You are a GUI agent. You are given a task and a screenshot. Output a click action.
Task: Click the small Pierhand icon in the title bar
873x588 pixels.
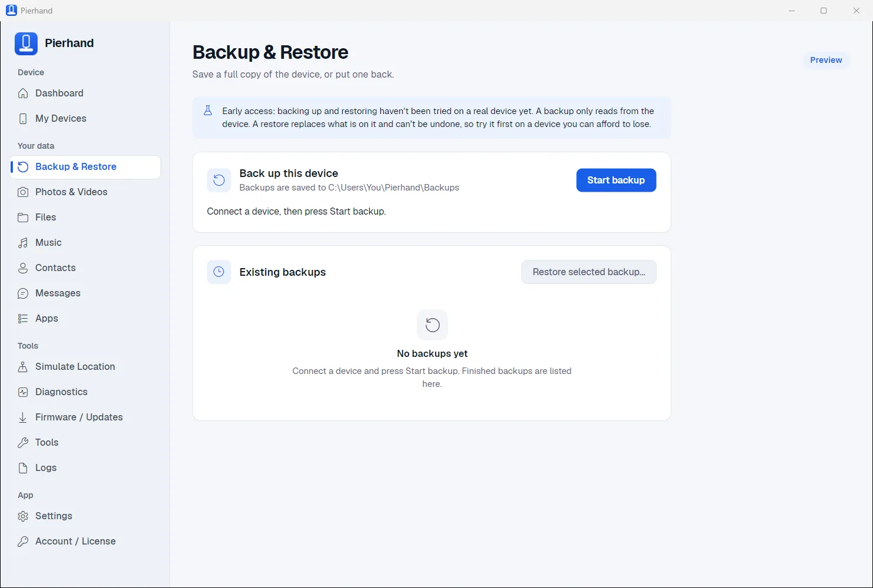tap(11, 11)
